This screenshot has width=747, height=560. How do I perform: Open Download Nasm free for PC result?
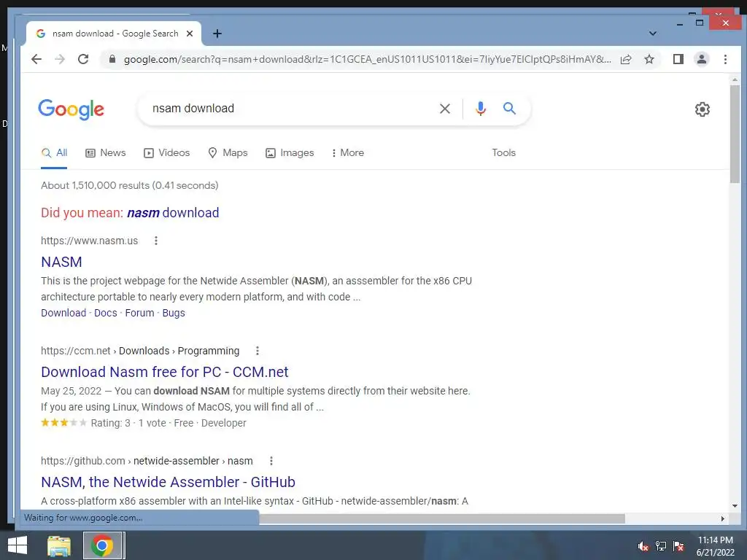point(165,372)
